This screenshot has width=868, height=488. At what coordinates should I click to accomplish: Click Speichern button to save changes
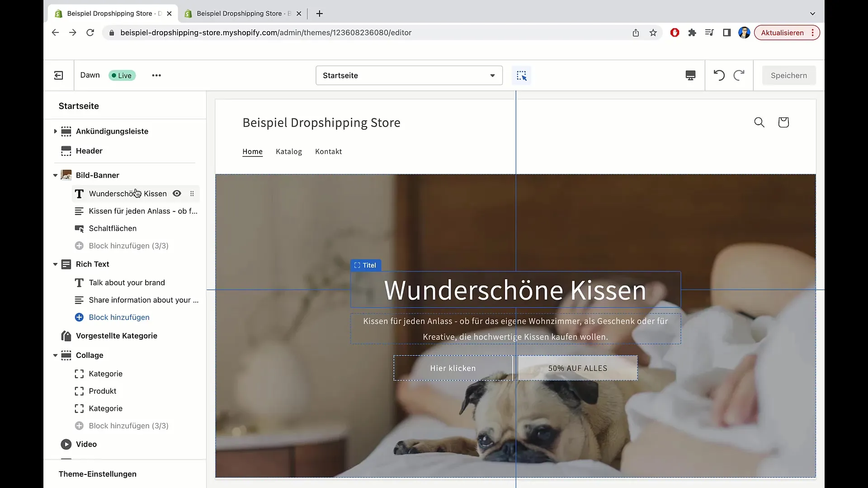[789, 75]
